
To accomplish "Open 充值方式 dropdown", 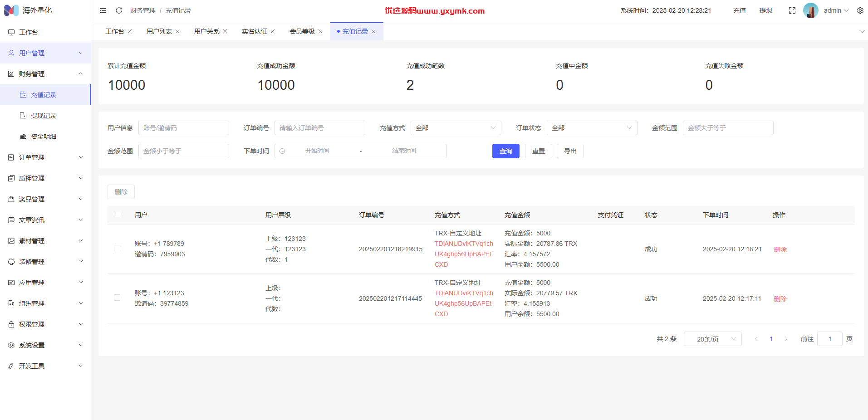I will point(456,128).
